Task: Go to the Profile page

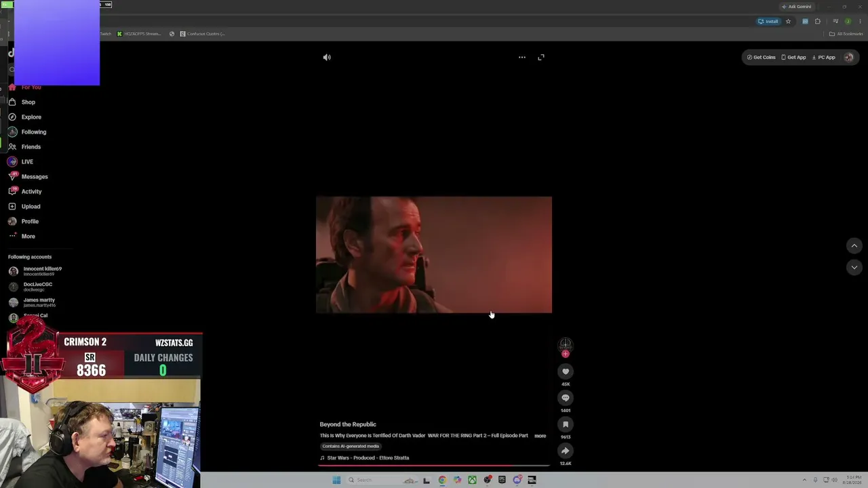Action: [30, 222]
